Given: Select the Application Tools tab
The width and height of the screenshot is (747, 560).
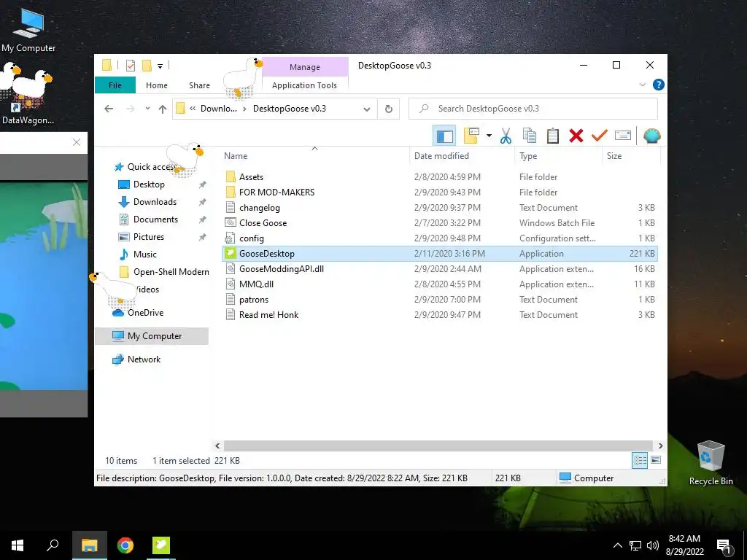Looking at the screenshot, I should [x=304, y=85].
